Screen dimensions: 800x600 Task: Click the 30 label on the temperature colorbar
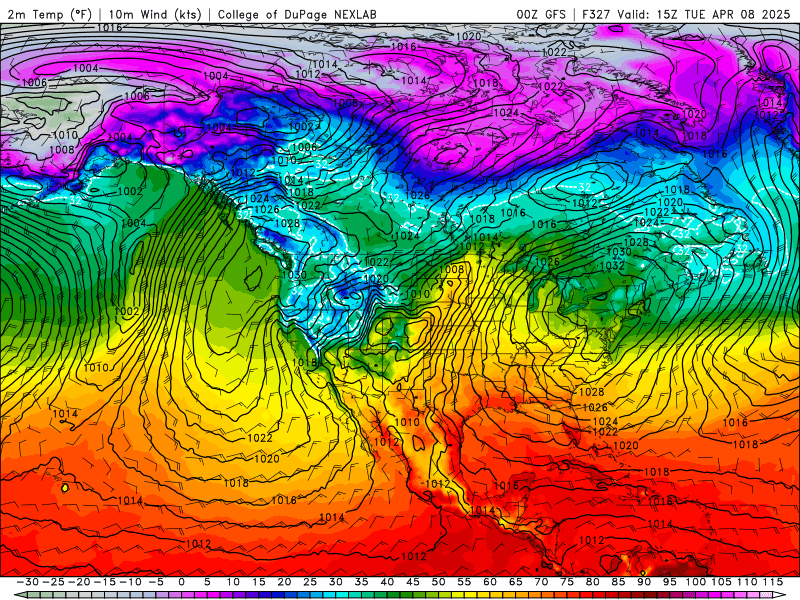tap(336, 582)
